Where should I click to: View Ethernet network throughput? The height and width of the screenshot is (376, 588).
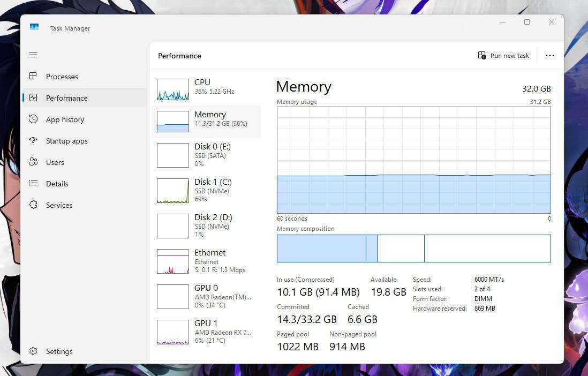point(206,261)
